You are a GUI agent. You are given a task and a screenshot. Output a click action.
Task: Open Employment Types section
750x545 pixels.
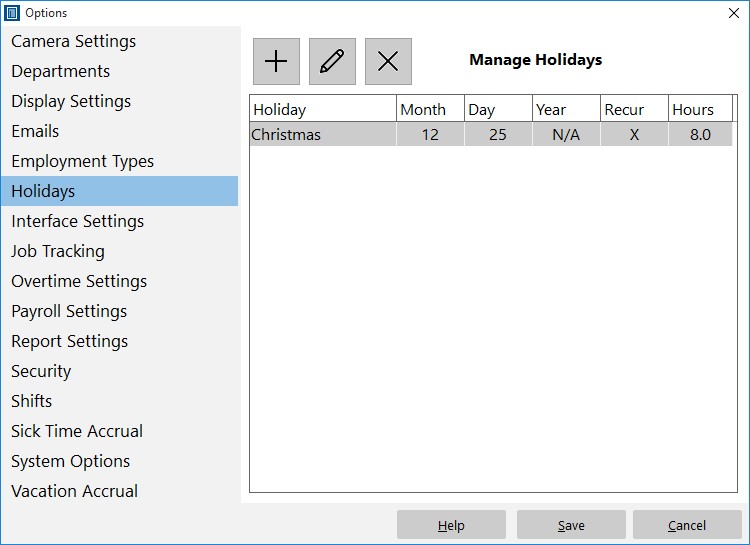pyautogui.click(x=83, y=161)
